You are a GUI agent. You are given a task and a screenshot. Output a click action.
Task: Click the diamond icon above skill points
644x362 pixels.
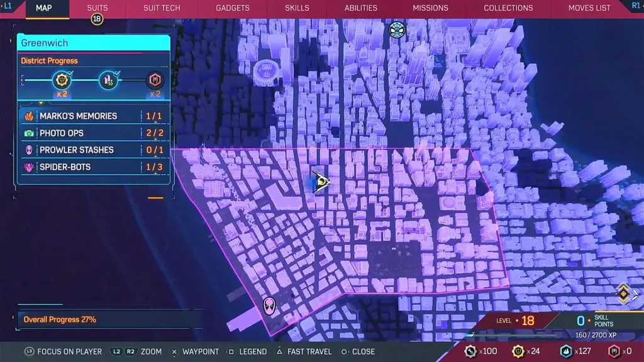(x=623, y=292)
